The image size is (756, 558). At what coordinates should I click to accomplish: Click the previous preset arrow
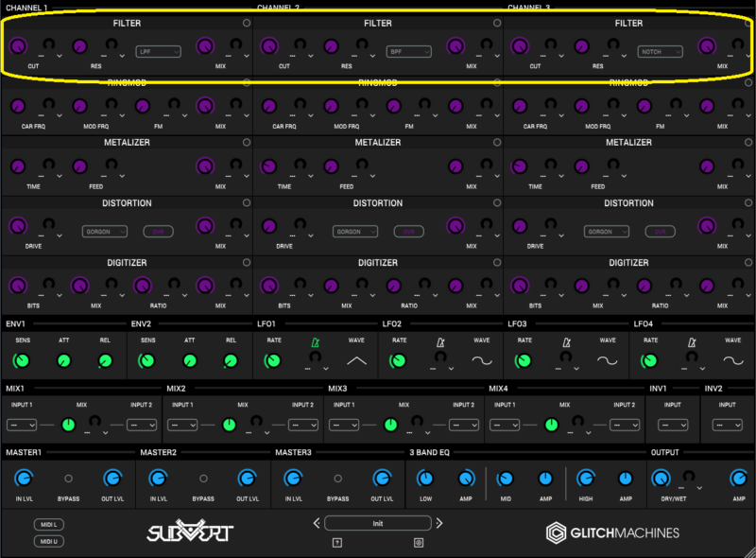tap(317, 523)
